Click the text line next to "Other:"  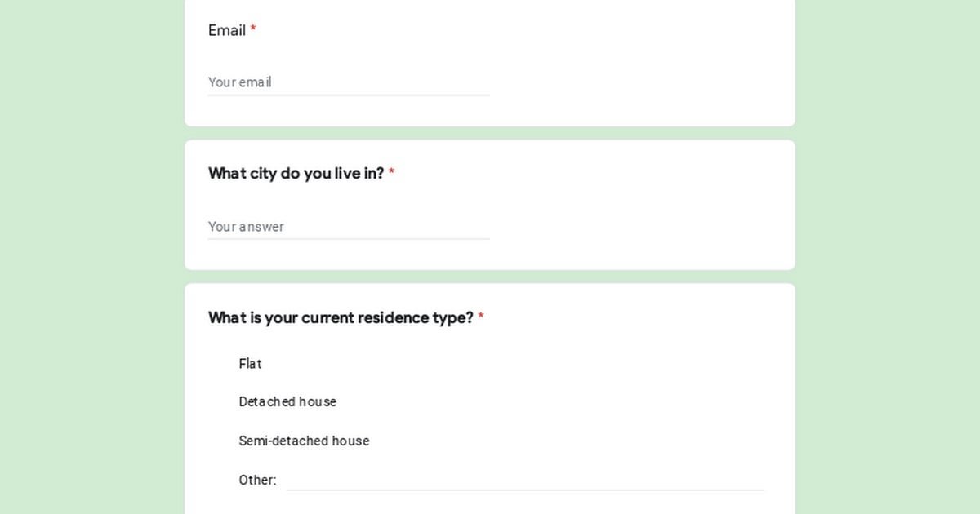point(526,481)
